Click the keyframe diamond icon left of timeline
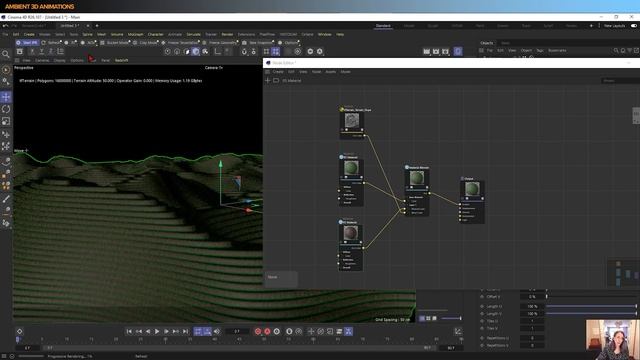 click(19, 331)
